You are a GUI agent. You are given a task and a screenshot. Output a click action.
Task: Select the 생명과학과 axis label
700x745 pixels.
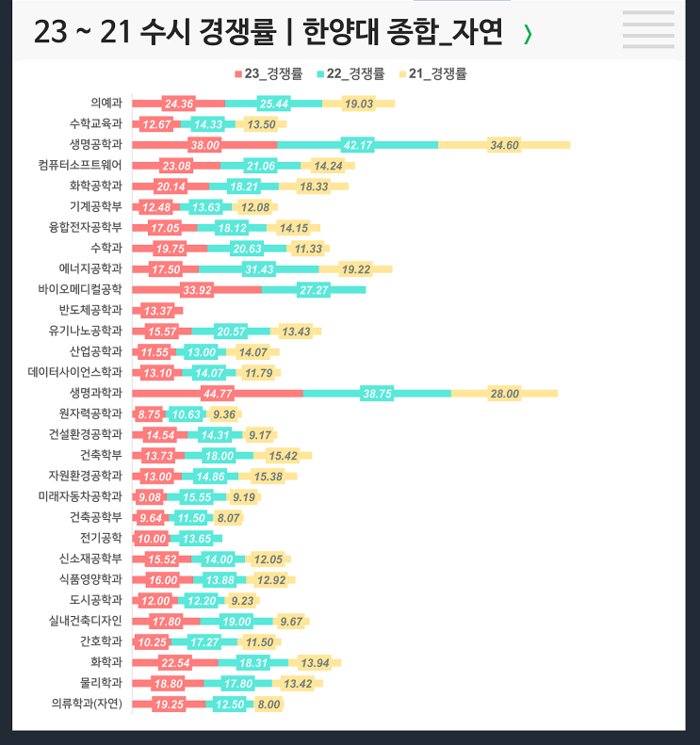[x=96, y=393]
